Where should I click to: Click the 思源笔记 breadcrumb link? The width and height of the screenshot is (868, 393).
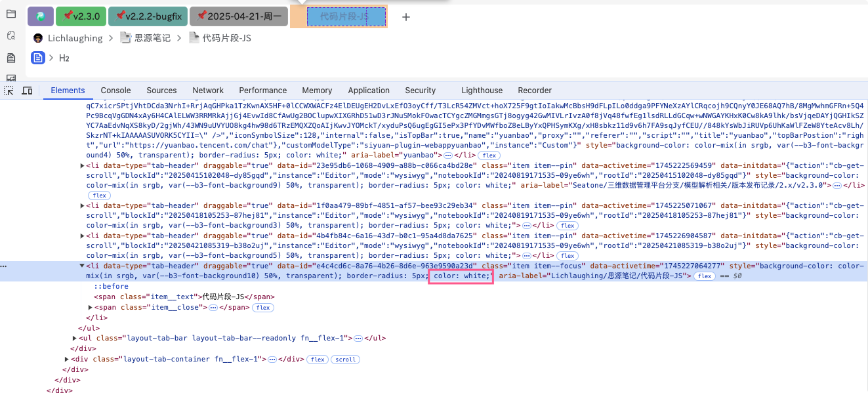coord(152,38)
